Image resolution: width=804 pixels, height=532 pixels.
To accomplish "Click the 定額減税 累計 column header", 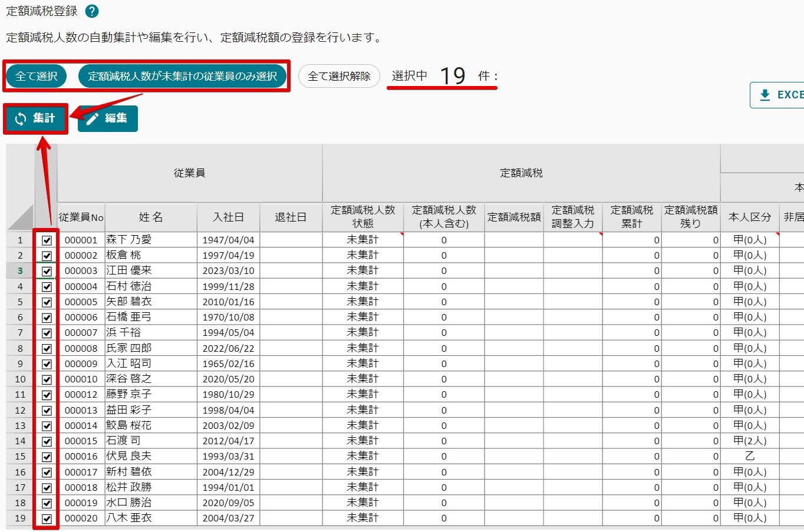I will pyautogui.click(x=632, y=217).
